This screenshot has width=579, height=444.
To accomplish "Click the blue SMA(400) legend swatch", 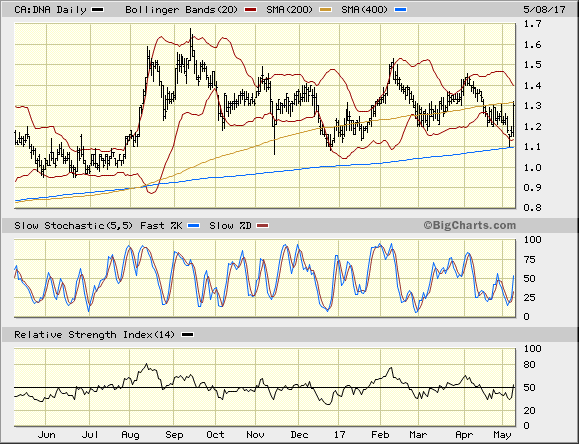I will tap(400, 10).
